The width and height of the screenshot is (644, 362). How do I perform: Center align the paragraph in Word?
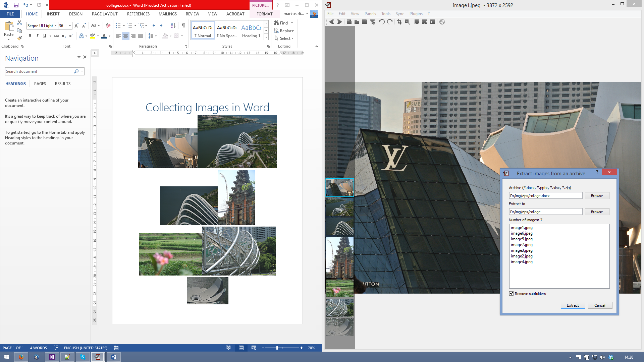tap(126, 36)
